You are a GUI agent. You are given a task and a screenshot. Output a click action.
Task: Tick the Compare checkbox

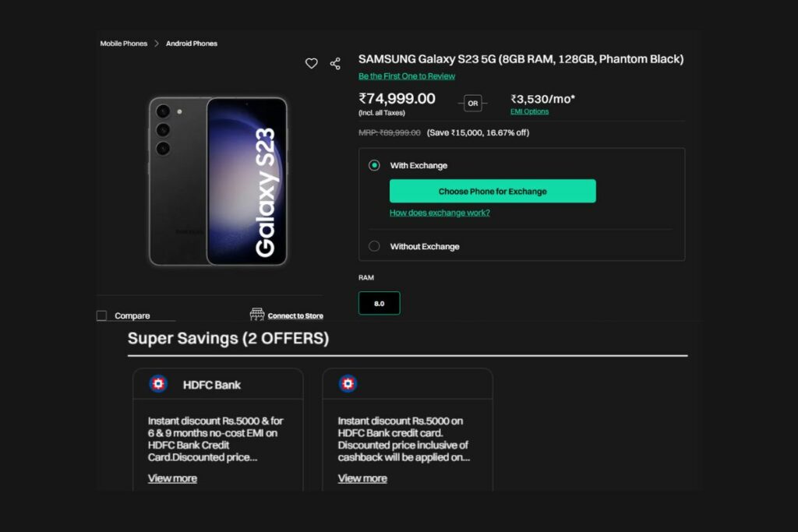pyautogui.click(x=102, y=315)
